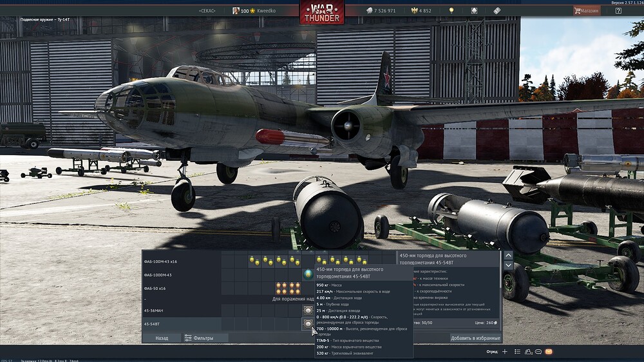Image resolution: width=644 pixels, height=362 pixels.
Task: Select the first ФАБ-100М-43 bomb pair icon
Action: pyautogui.click(x=254, y=260)
